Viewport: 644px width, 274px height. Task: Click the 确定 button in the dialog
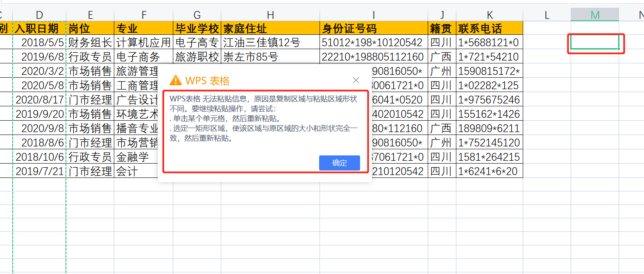(x=339, y=163)
